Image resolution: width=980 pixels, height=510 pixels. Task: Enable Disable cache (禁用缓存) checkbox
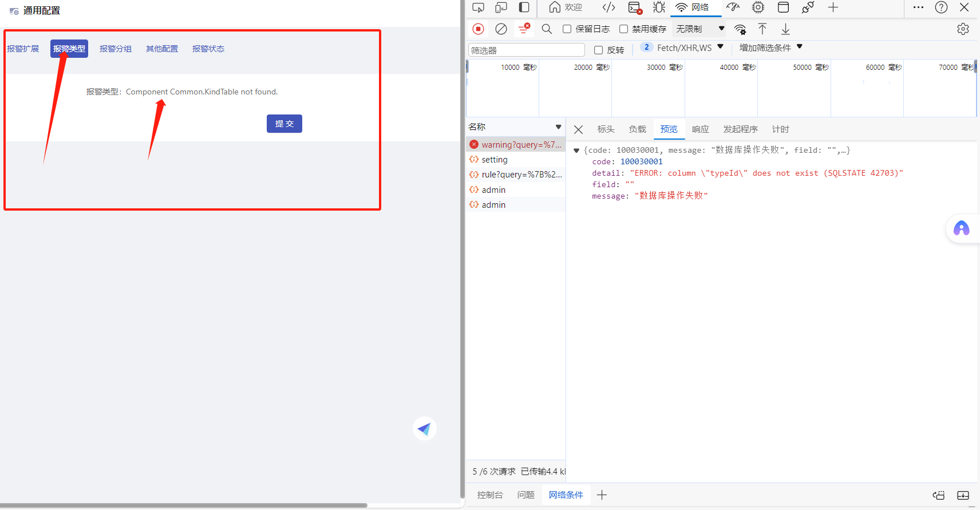tap(624, 29)
